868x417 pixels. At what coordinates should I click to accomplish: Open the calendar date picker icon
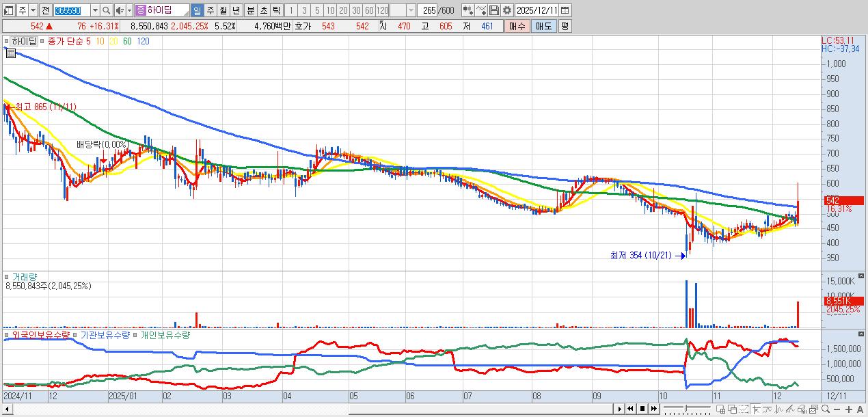(x=565, y=10)
